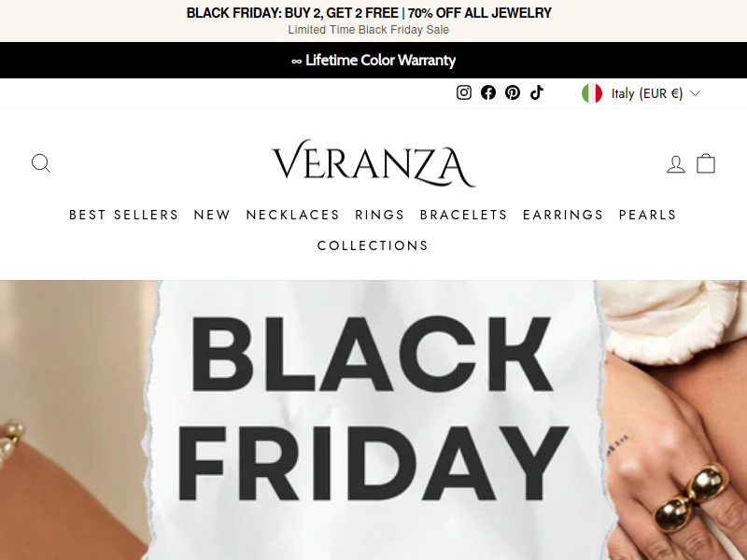The height and width of the screenshot is (560, 747).
Task: Click the TikTok social icon
Action: (x=537, y=92)
